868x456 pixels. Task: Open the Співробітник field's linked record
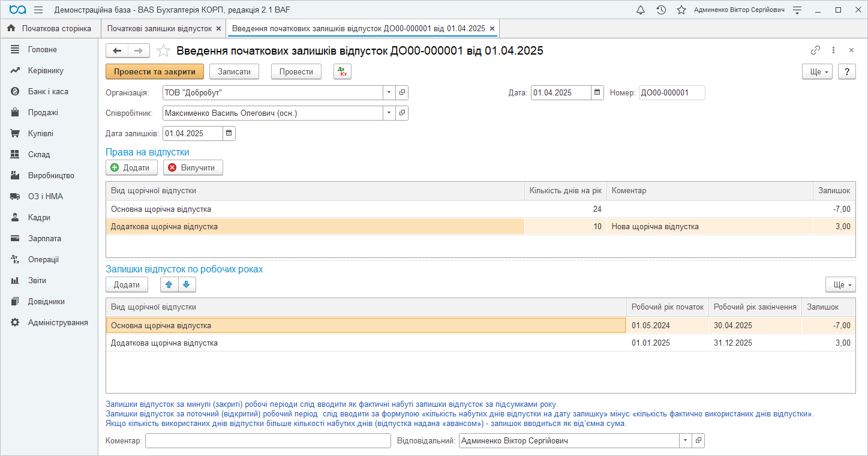[x=402, y=113]
